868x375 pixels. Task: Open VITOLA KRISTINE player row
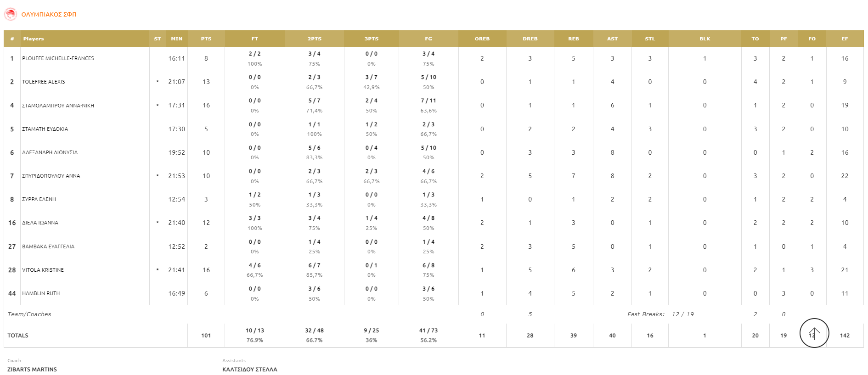click(x=43, y=270)
